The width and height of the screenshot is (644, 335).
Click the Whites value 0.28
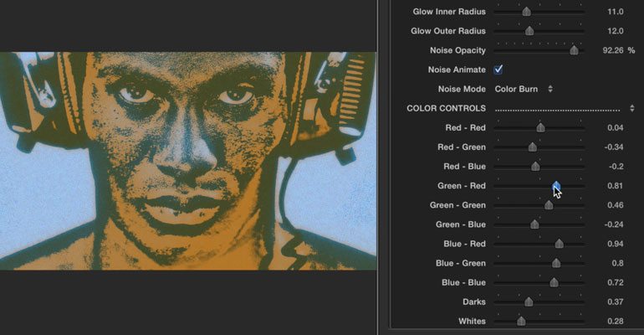tap(616, 321)
